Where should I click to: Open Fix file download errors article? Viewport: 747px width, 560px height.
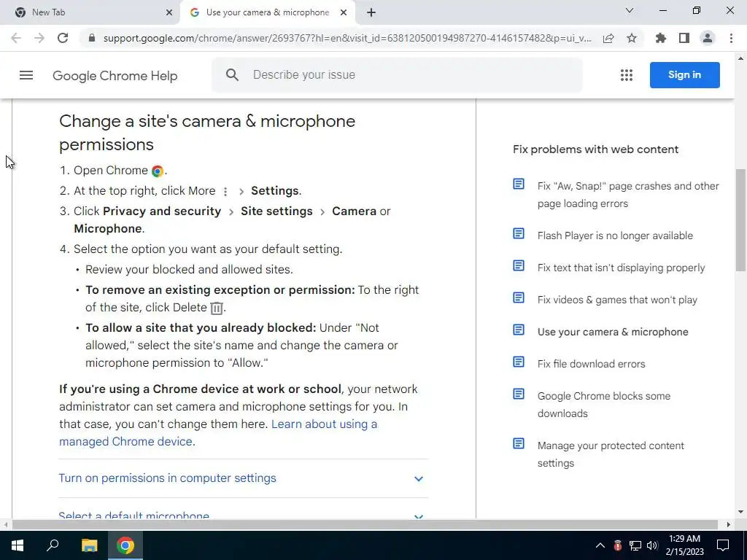tap(591, 364)
